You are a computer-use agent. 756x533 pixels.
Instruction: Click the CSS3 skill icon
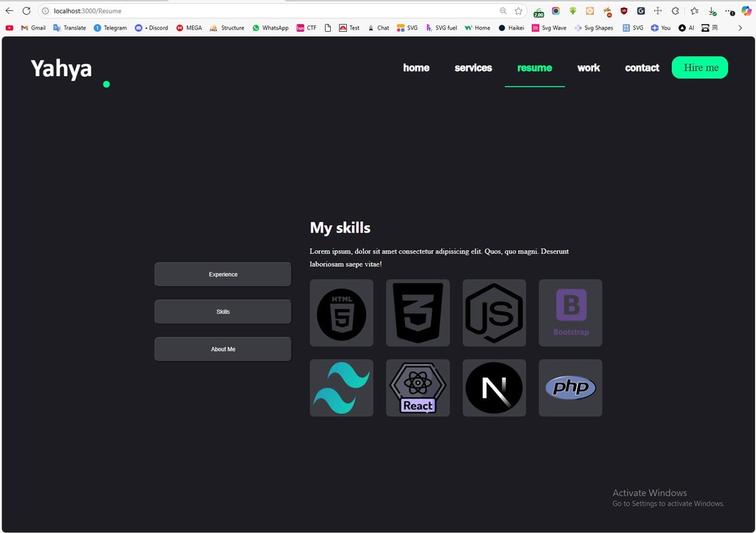(418, 313)
